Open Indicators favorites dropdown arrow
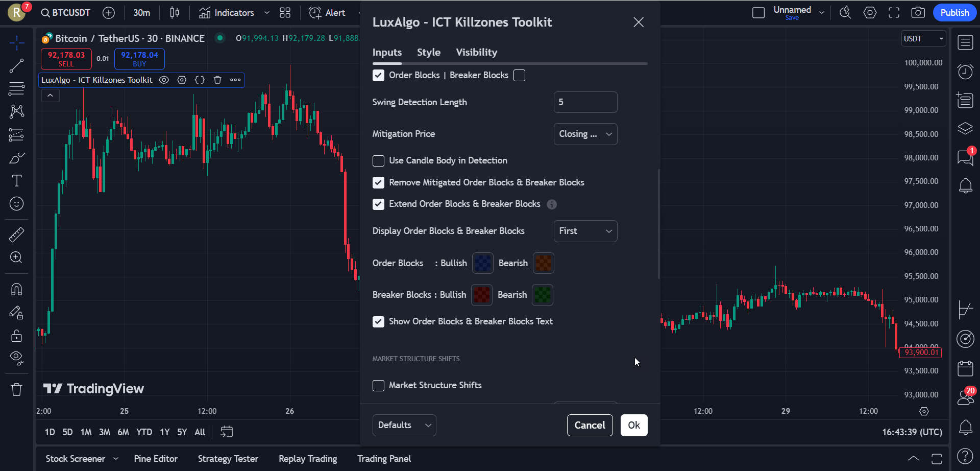980x471 pixels. (266, 13)
